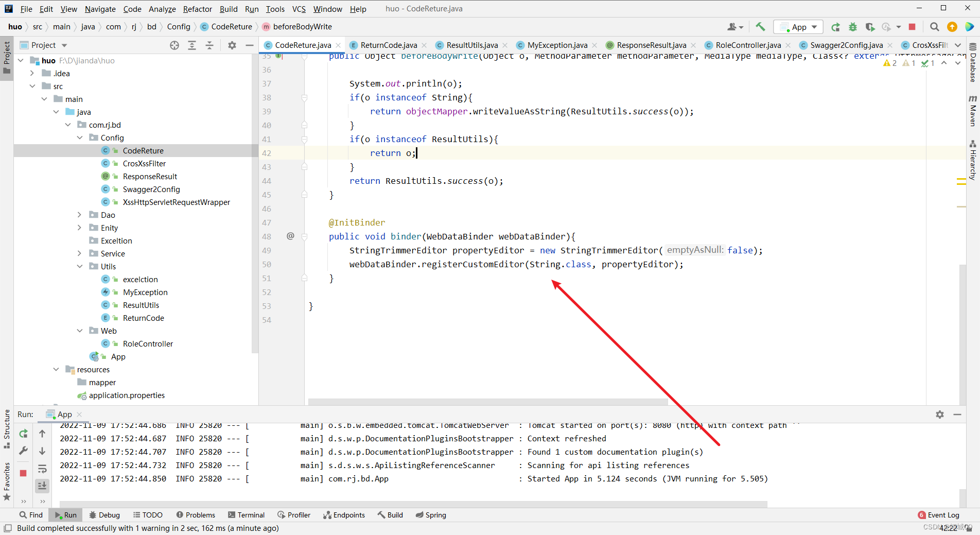Image resolution: width=980 pixels, height=535 pixels.
Task: Run with coverage icon in toolbar
Action: (x=870, y=27)
